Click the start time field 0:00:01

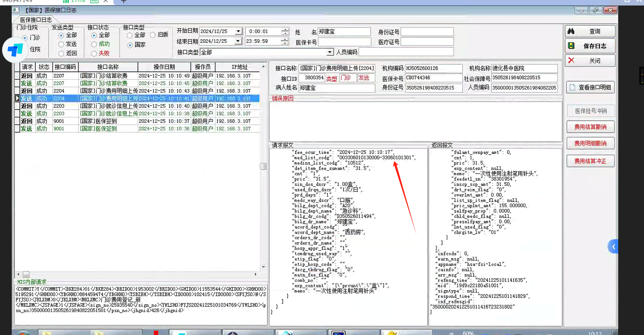click(263, 31)
